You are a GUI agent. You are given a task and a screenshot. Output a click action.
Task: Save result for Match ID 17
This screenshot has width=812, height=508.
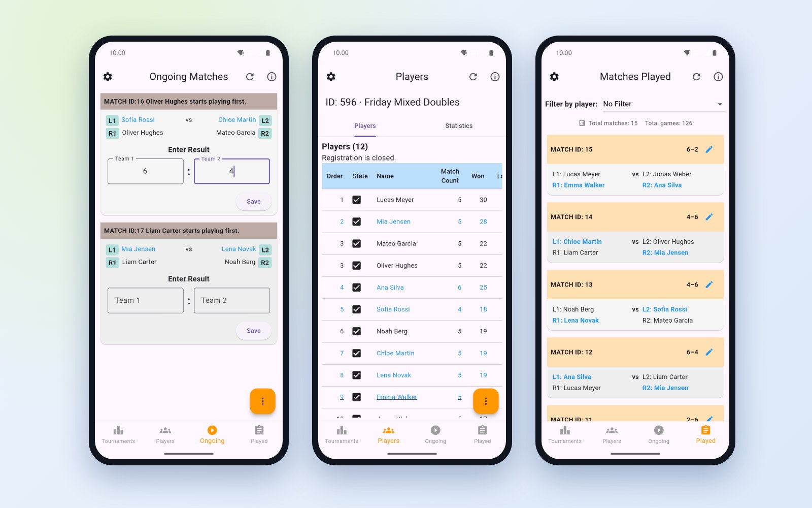(x=254, y=331)
